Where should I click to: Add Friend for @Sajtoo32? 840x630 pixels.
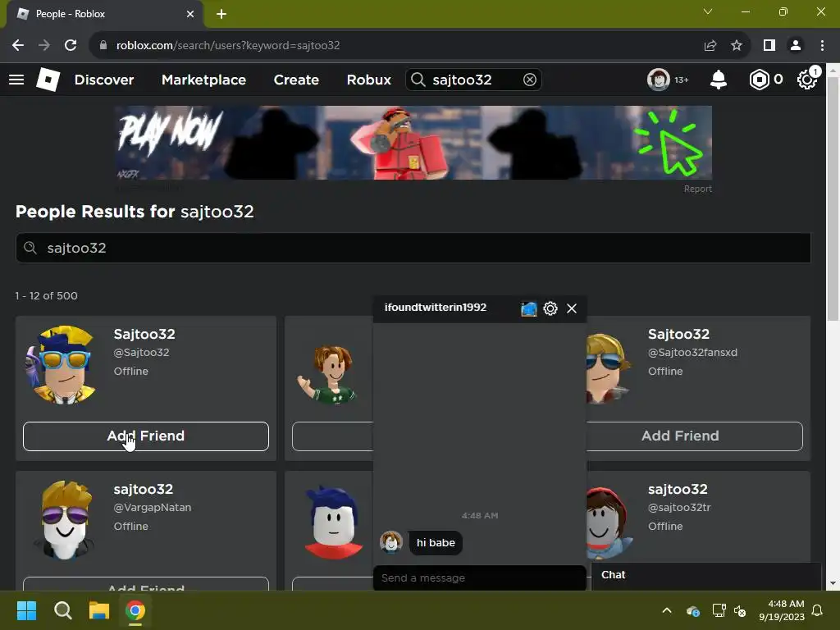146,436
